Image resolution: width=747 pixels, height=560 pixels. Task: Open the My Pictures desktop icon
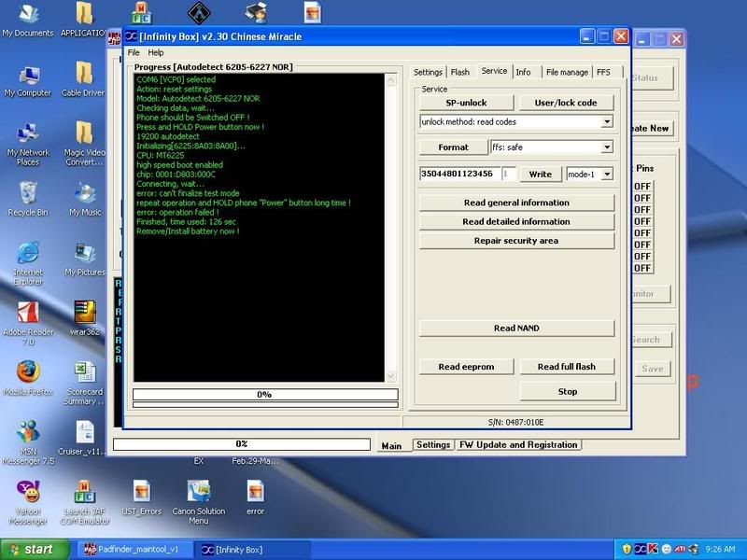pyautogui.click(x=85, y=259)
